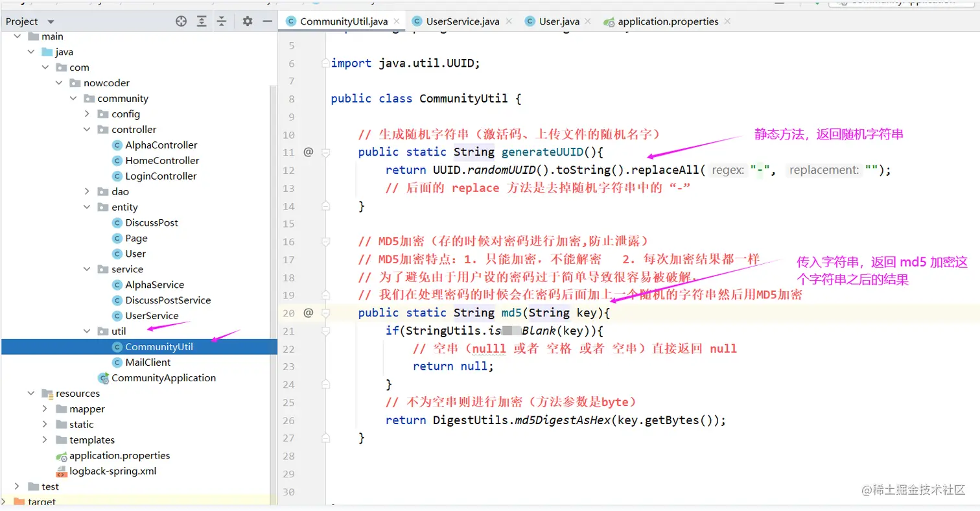Collapse the java folder
The height and width of the screenshot is (511, 980).
30,52
